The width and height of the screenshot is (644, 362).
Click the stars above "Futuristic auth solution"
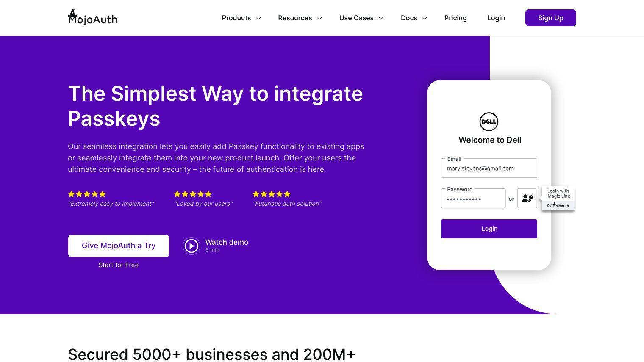272,194
